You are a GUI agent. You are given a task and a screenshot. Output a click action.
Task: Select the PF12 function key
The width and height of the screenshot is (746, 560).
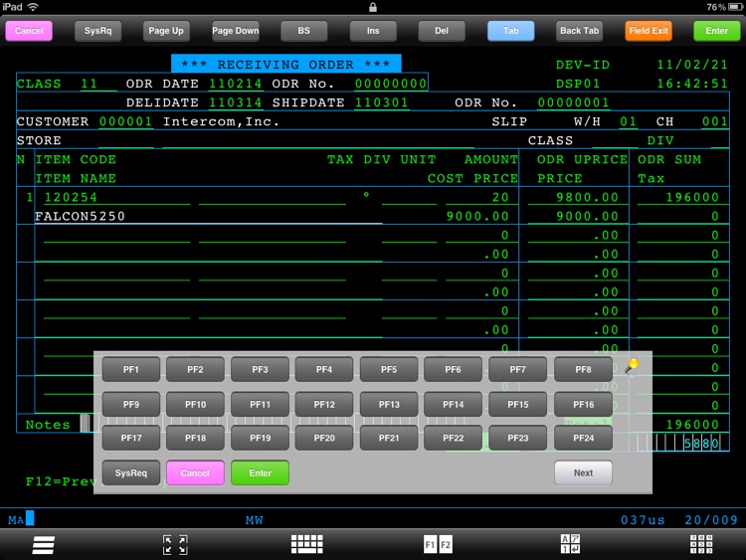(x=324, y=405)
